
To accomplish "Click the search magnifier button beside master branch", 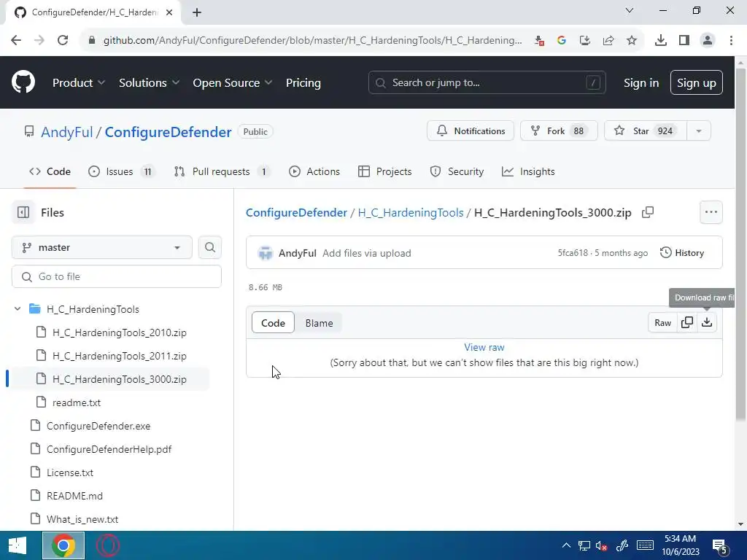I will click(x=209, y=248).
